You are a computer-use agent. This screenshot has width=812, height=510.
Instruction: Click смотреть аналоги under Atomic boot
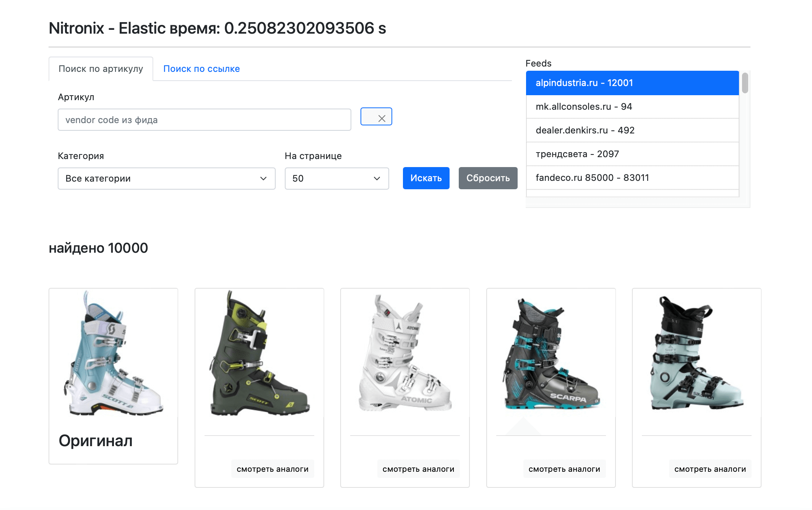[x=418, y=469]
